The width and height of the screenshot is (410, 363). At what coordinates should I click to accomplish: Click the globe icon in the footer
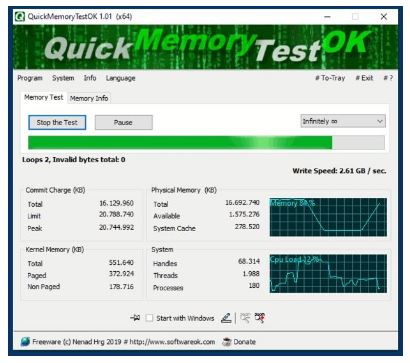tap(25, 342)
